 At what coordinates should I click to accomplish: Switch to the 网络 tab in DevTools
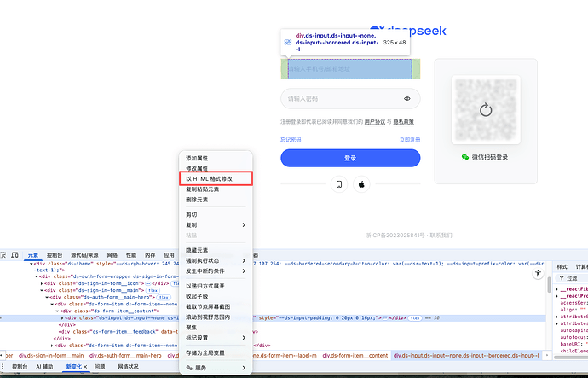[111, 254]
